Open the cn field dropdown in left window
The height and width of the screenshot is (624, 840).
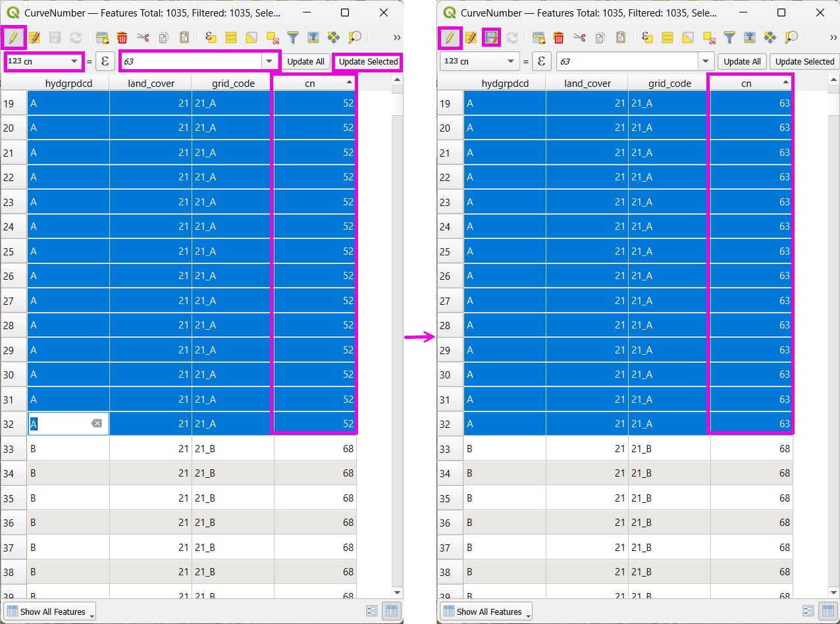pyautogui.click(x=74, y=61)
